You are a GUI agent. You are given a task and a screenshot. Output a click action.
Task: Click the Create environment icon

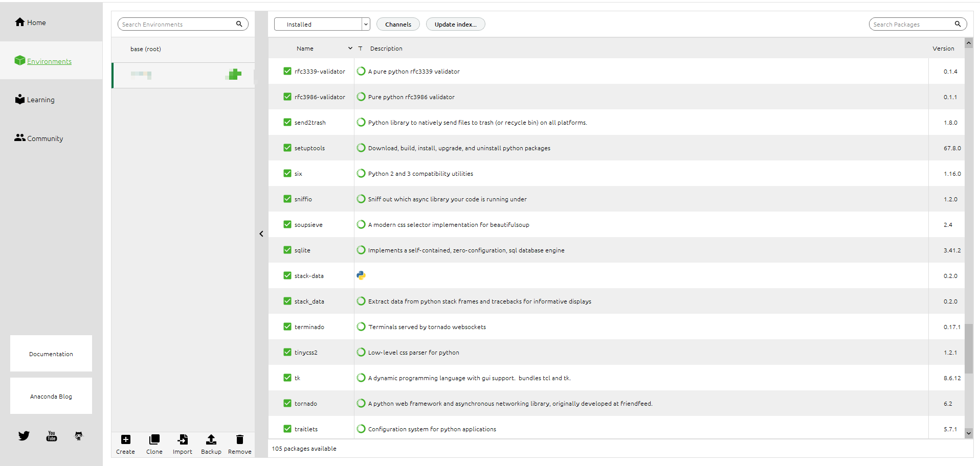[x=125, y=440]
